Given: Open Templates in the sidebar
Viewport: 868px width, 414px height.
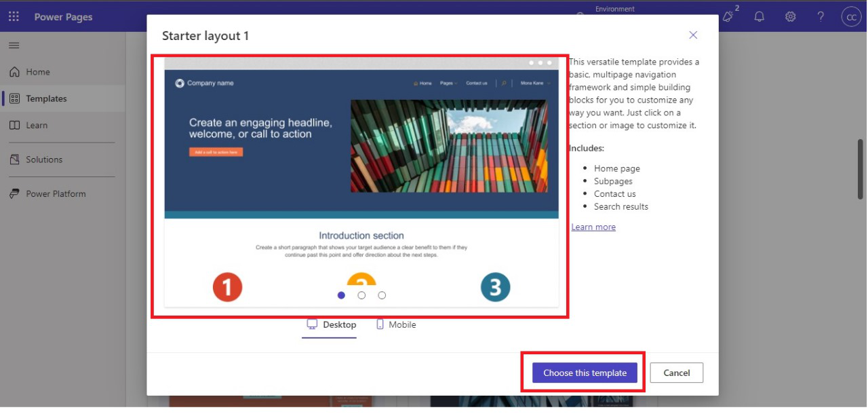Looking at the screenshot, I should pos(45,98).
